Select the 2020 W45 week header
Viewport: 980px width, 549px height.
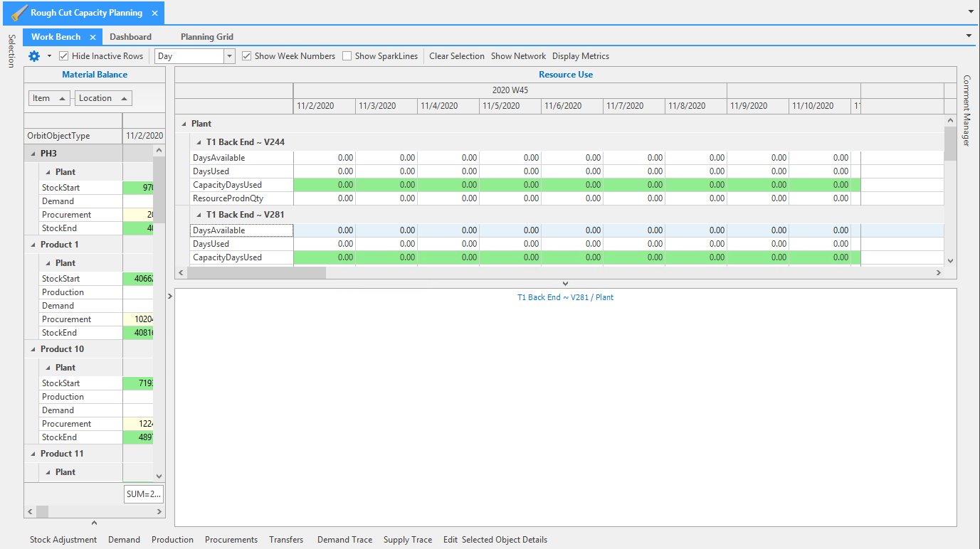tap(510, 90)
